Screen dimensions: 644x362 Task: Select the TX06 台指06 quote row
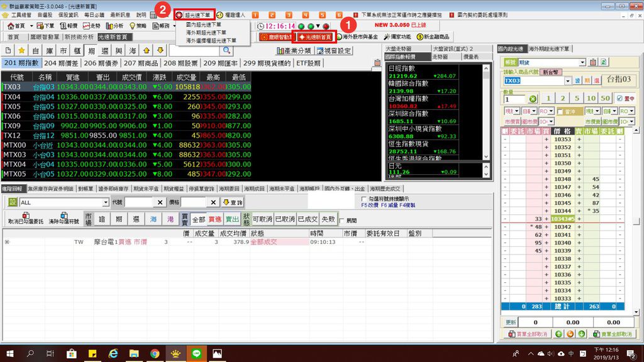tap(126, 116)
